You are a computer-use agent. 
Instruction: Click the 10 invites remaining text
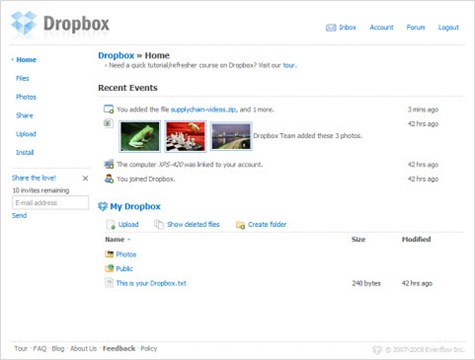pyautogui.click(x=41, y=190)
